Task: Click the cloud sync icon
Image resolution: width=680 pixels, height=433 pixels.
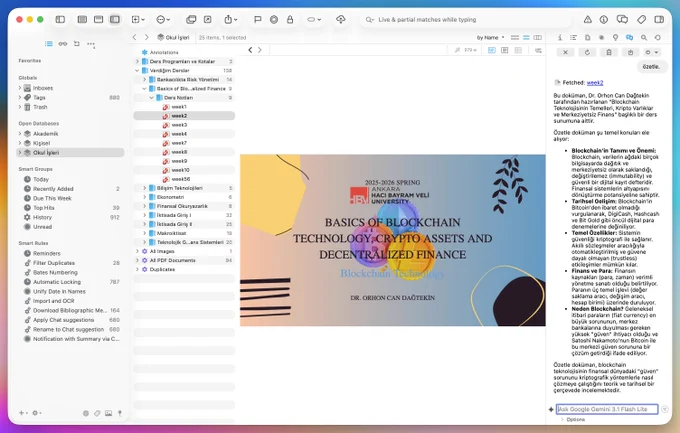Action: [x=341, y=20]
